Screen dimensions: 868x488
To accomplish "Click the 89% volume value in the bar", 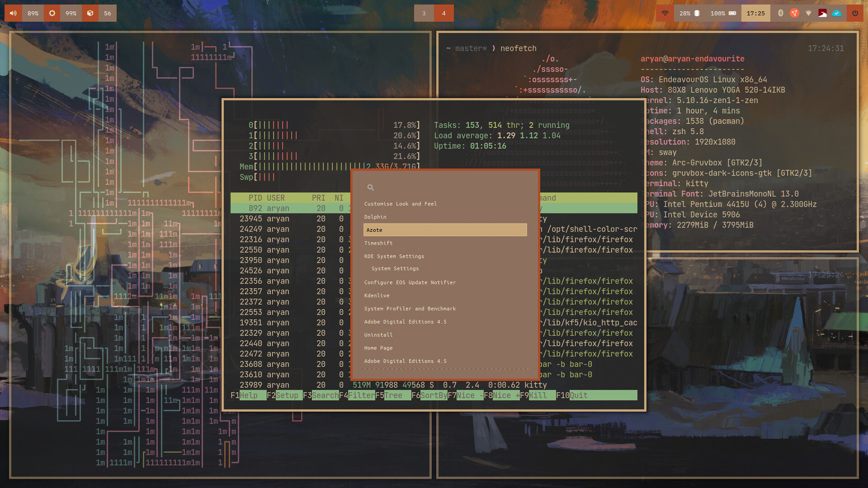I will coord(33,13).
